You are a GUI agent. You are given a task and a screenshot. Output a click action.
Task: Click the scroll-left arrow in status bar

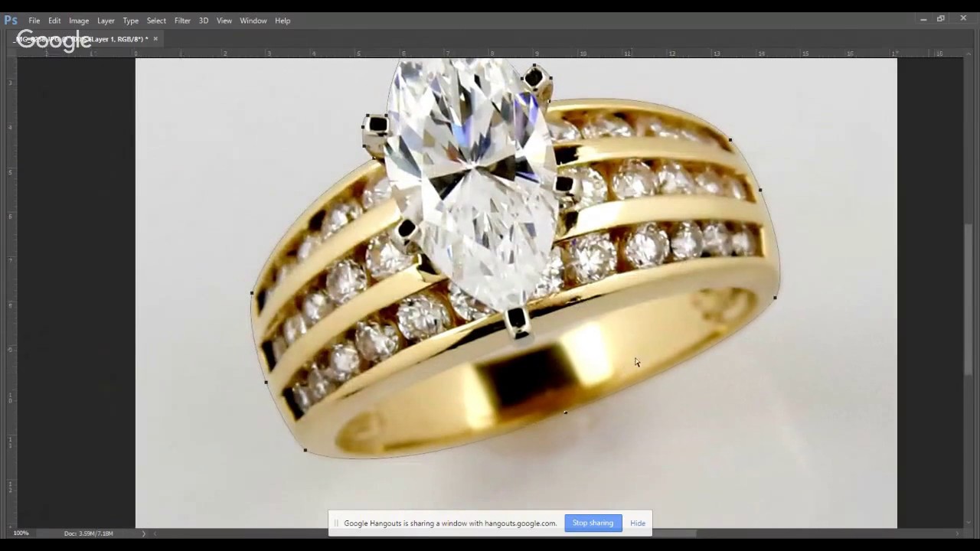click(x=155, y=533)
